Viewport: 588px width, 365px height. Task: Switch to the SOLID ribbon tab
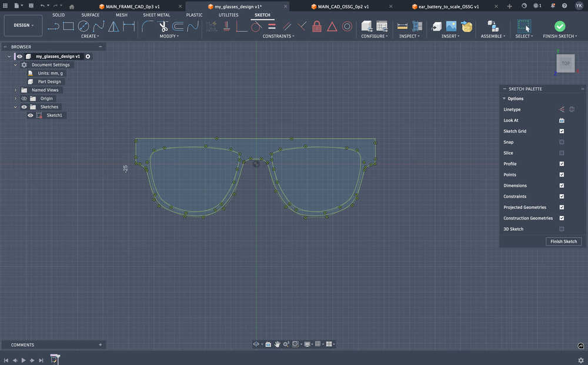(58, 15)
